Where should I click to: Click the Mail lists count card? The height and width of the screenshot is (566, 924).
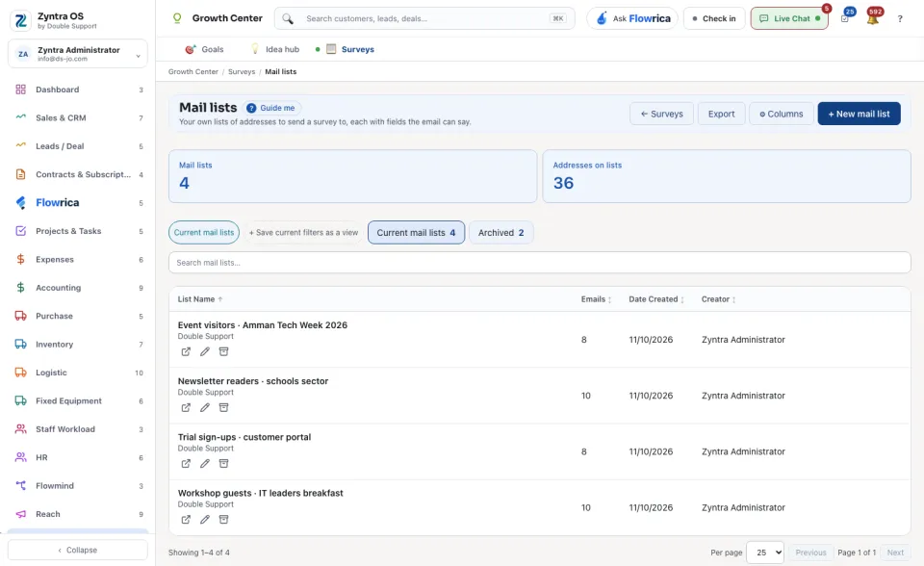click(x=353, y=176)
